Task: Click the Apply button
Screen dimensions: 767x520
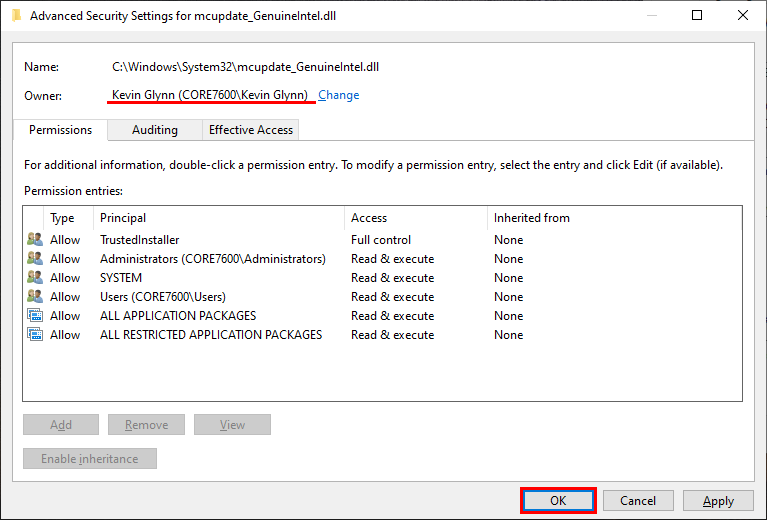Action: click(718, 501)
